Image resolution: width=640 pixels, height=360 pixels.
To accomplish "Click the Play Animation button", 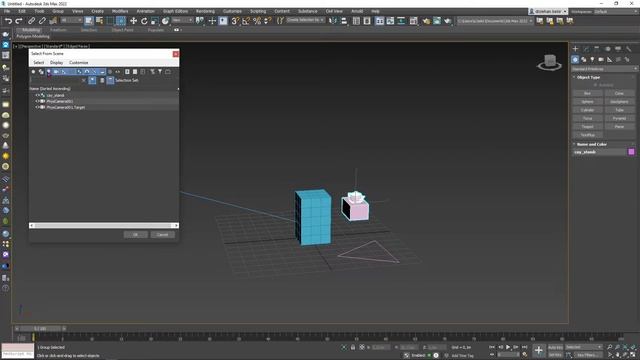I will click(x=508, y=347).
